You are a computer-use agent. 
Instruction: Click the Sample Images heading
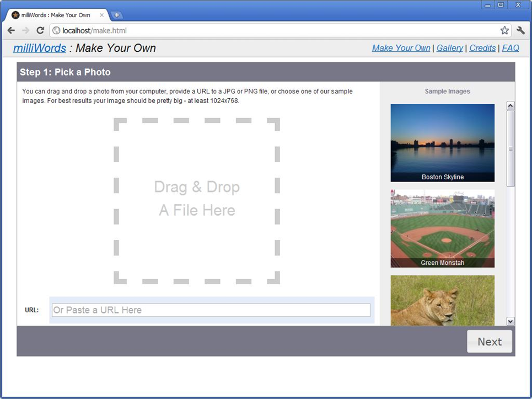click(x=447, y=92)
